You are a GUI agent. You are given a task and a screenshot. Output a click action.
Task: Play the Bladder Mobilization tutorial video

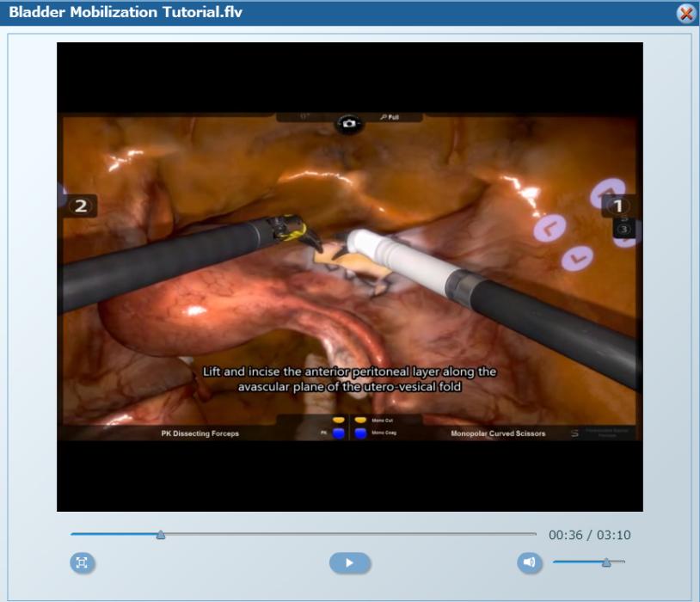pyautogui.click(x=349, y=563)
